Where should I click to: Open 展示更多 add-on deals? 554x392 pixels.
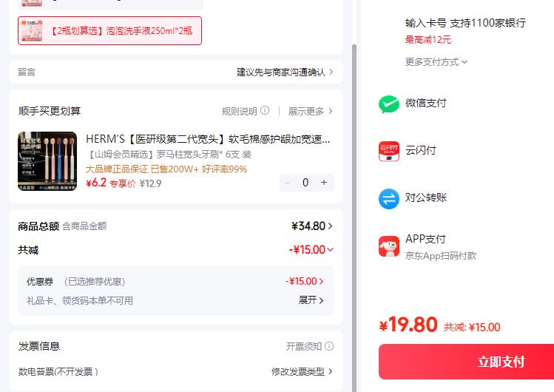310,111
